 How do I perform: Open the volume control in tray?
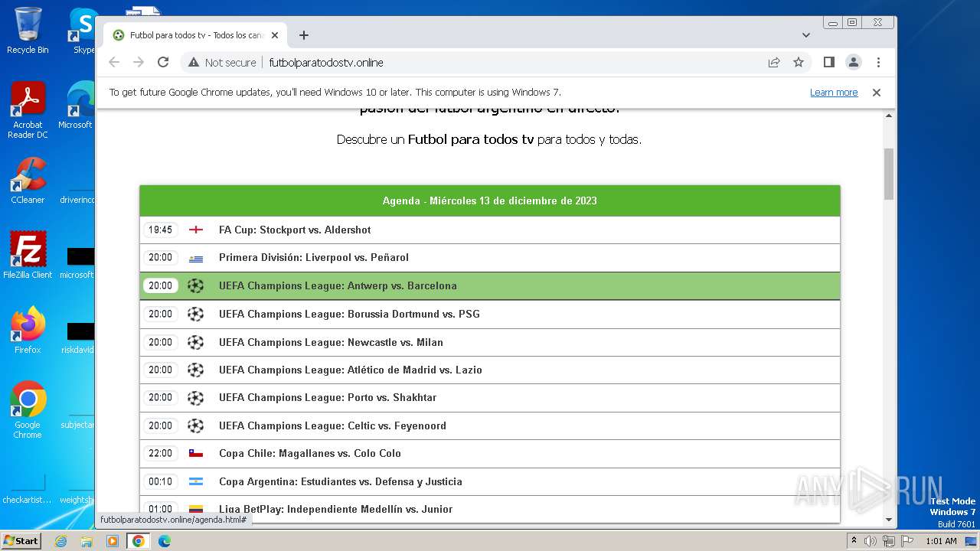tap(871, 541)
